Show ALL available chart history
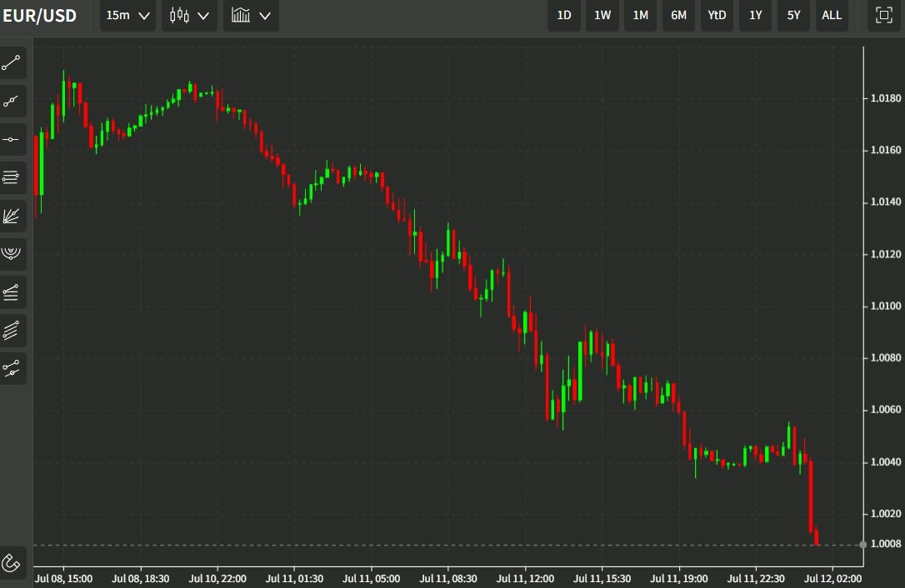Image resolution: width=905 pixels, height=588 pixels. (832, 15)
